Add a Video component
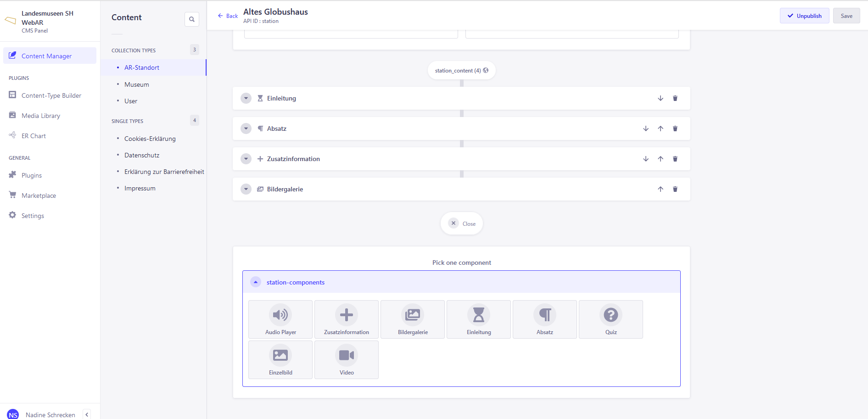Screen dimensions: 868x419 pos(347,360)
